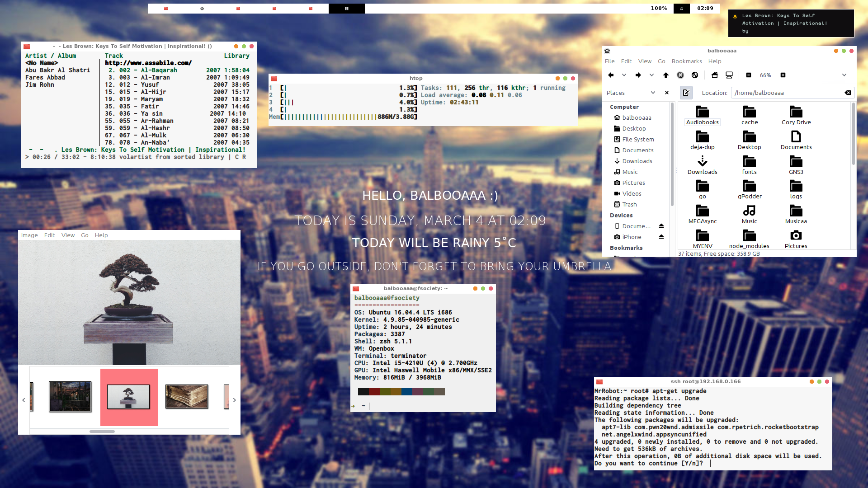Open the forward history dropdown arrow
Image resolution: width=868 pixels, height=488 pixels.
click(651, 75)
